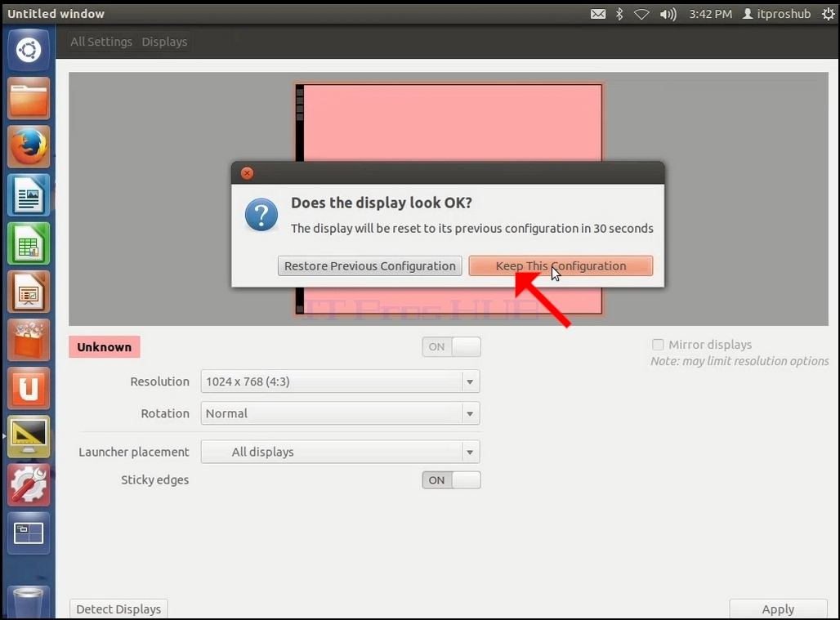Enable the Mirror displays checkbox

658,344
